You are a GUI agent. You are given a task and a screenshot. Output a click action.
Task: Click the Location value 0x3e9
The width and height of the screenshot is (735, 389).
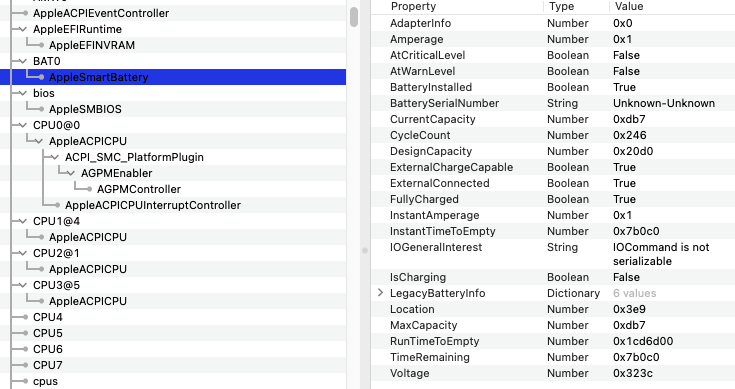click(629, 309)
